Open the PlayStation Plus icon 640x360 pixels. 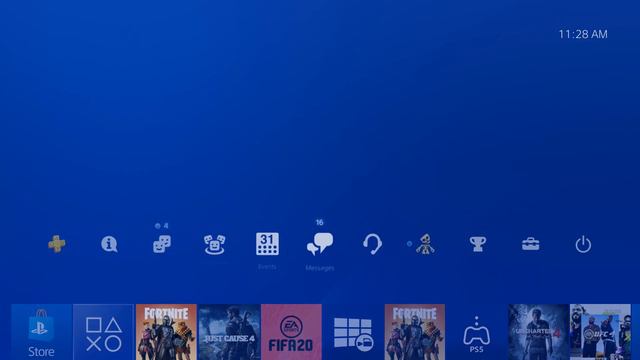[x=57, y=244]
